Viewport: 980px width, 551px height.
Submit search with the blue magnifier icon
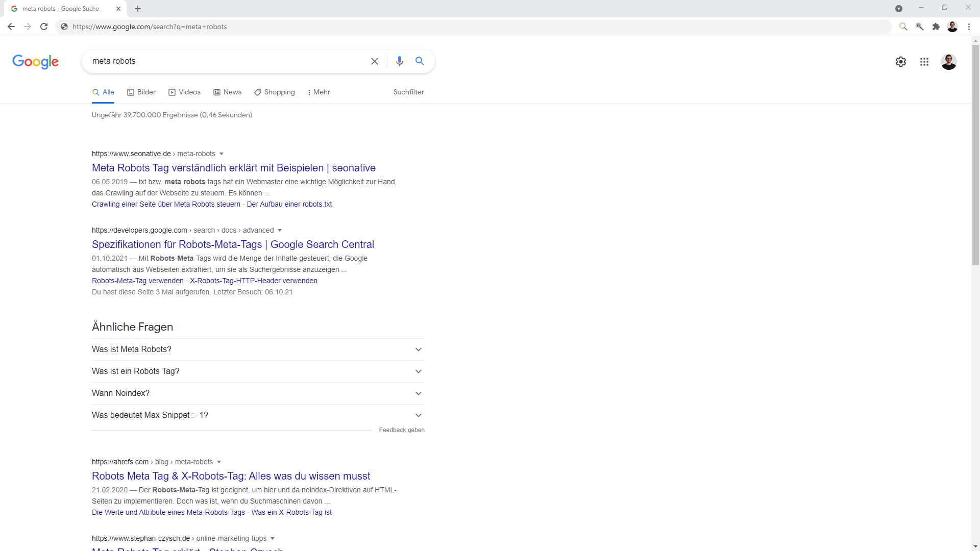[420, 61]
